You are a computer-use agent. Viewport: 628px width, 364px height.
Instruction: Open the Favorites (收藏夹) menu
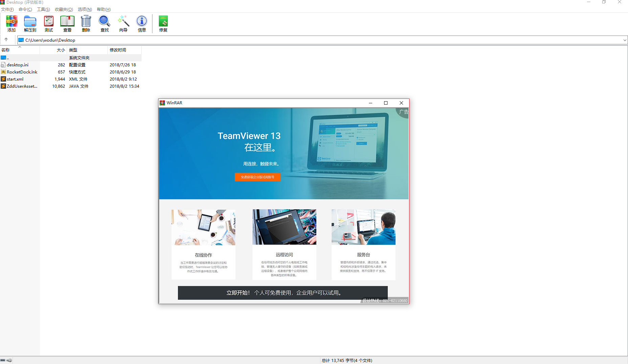pos(64,9)
